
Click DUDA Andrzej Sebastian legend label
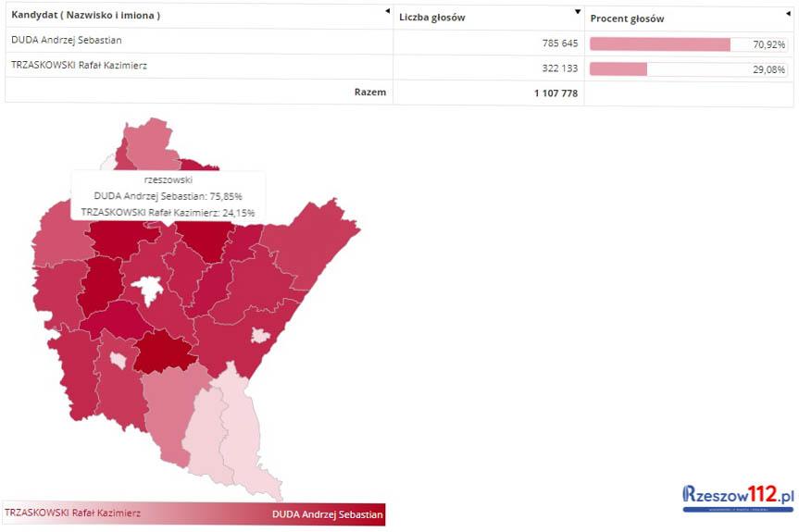327,513
